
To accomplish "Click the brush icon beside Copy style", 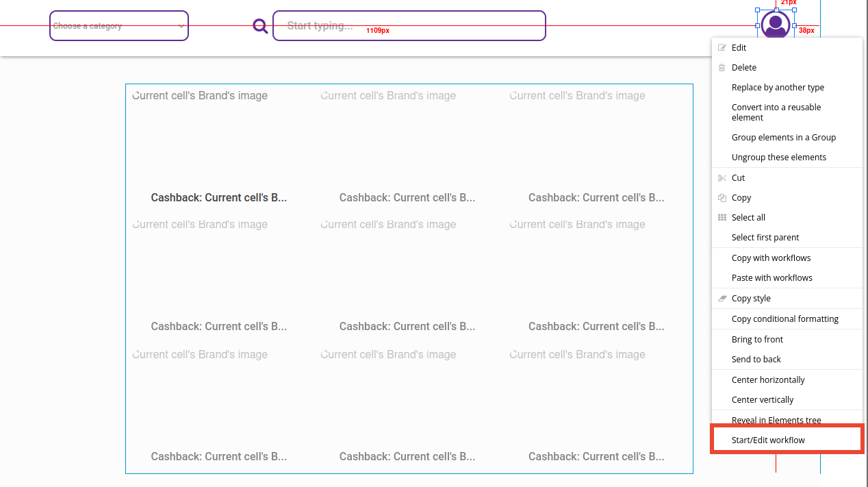I will (x=722, y=298).
